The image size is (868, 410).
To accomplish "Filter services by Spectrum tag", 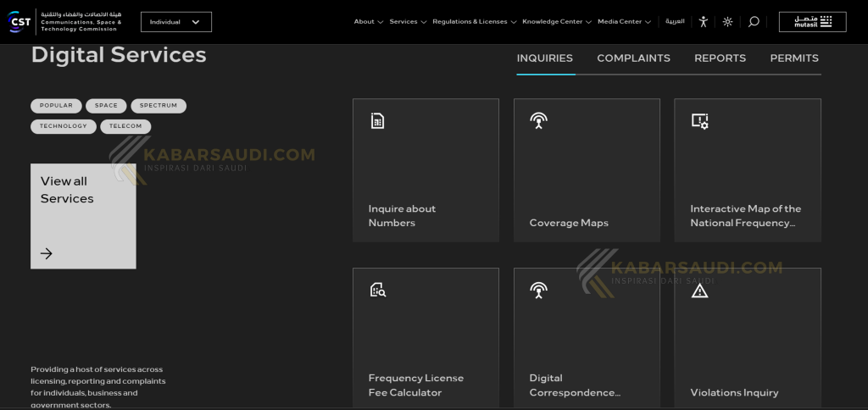I will [x=159, y=106].
